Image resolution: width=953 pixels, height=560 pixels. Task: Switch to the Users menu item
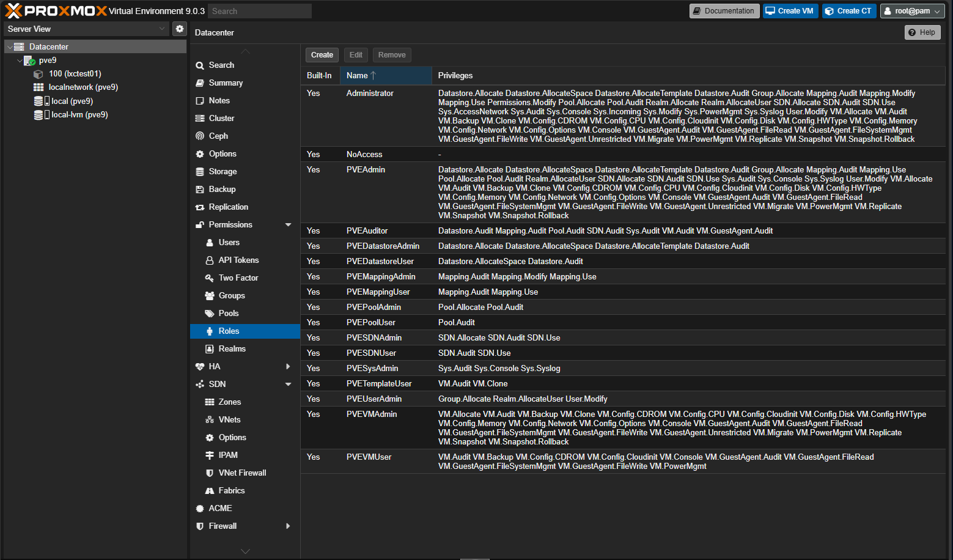point(229,242)
